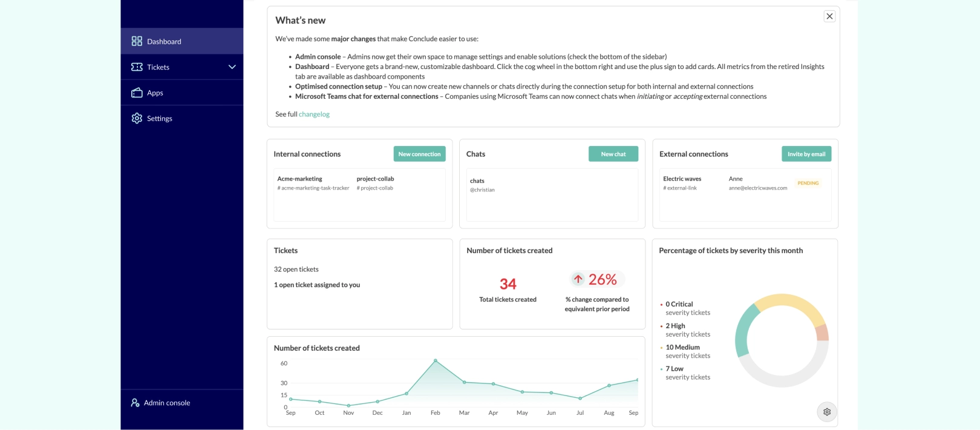Screen dimensions: 980x430
Task: Select the Electric waves external connection
Action: 682,179
